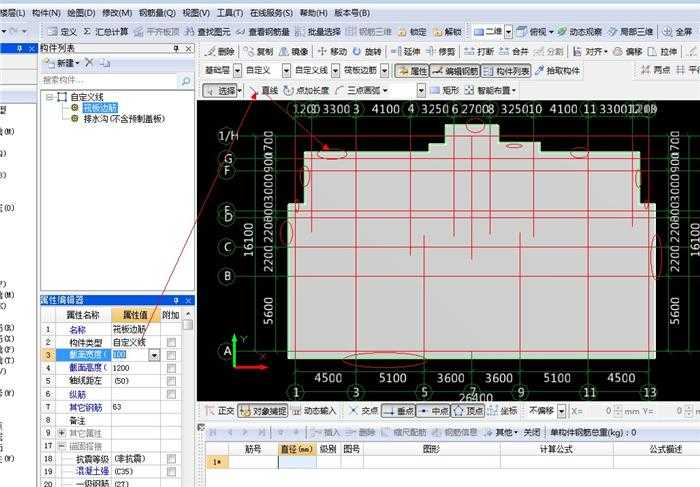The image size is (700, 487).
Task: Toggle 顶点 vertex snap
Action: 468,411
